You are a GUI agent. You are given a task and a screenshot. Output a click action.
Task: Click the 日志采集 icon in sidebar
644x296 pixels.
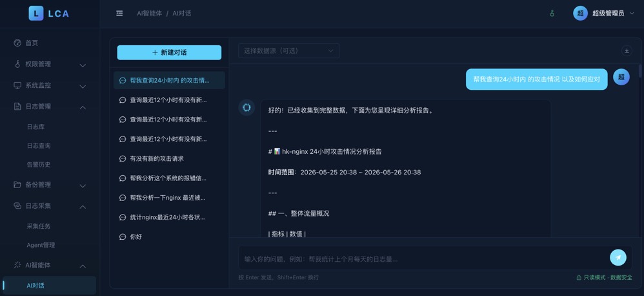[x=17, y=206]
